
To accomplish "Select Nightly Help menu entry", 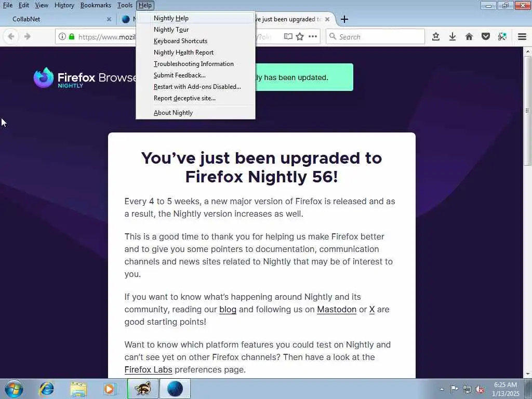I will click(195, 18).
